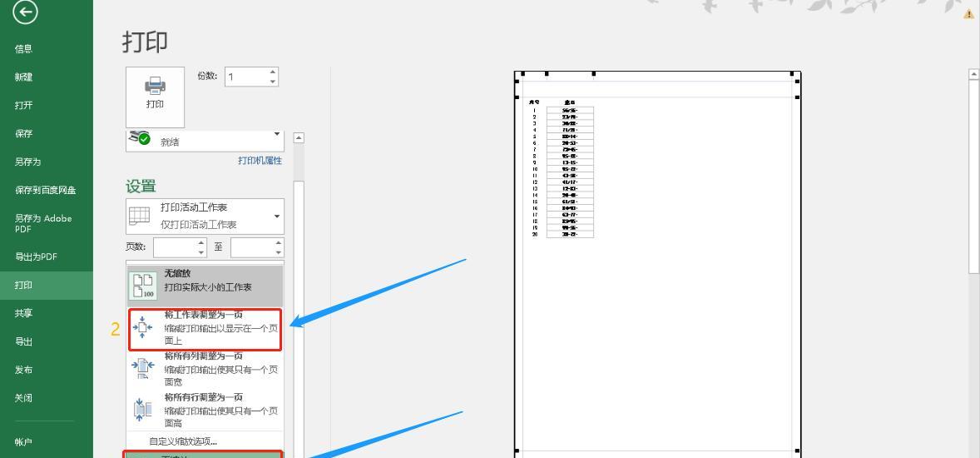Decrease the copies count spinner
980x458 pixels.
[x=273, y=82]
